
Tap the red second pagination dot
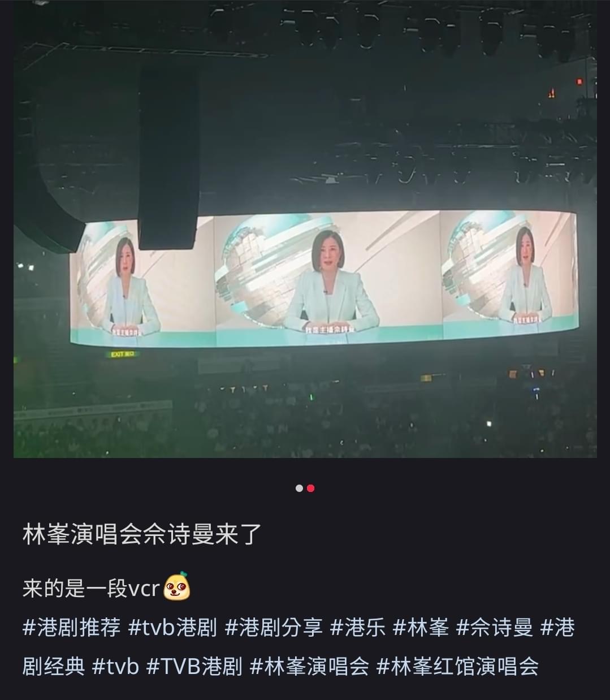[310, 488]
